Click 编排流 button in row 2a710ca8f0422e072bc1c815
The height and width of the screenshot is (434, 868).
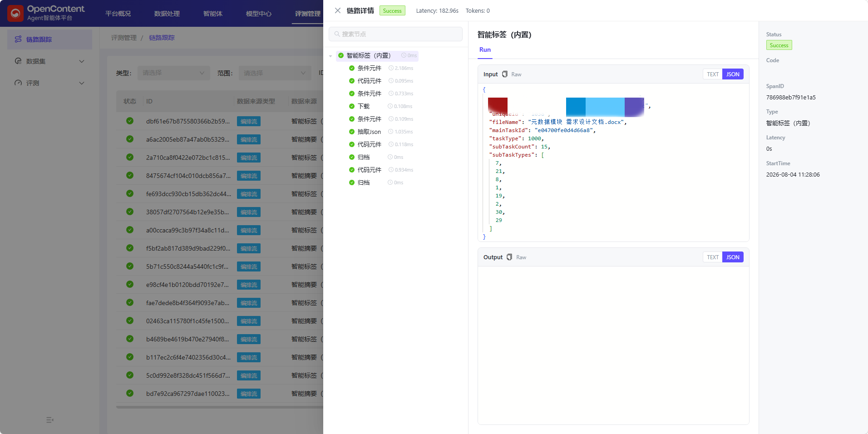(x=249, y=158)
